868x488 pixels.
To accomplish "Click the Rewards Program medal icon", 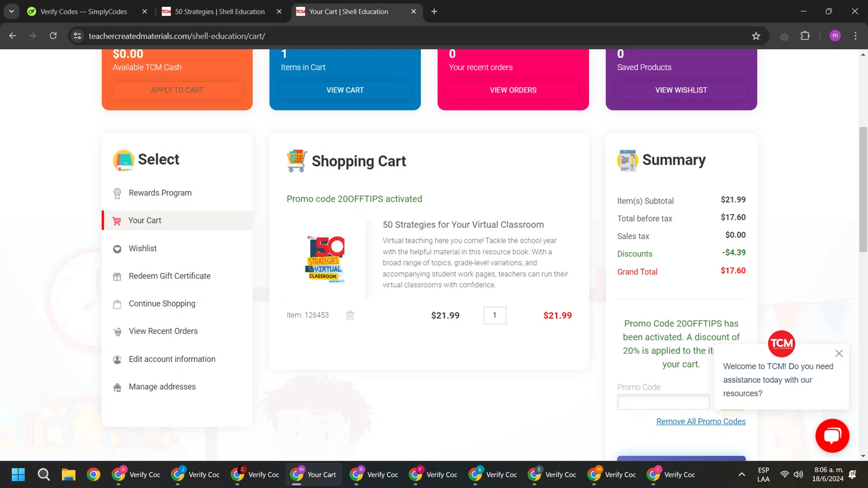I will (117, 193).
